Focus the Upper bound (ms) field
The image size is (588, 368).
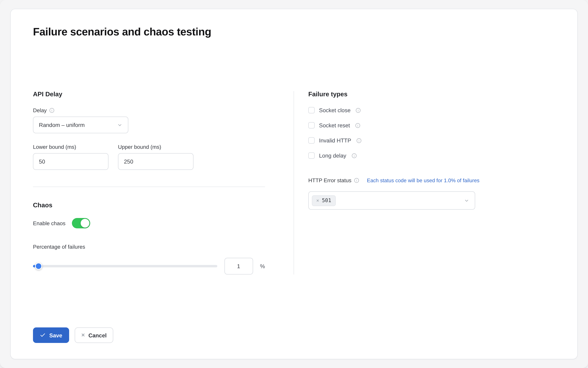point(156,162)
